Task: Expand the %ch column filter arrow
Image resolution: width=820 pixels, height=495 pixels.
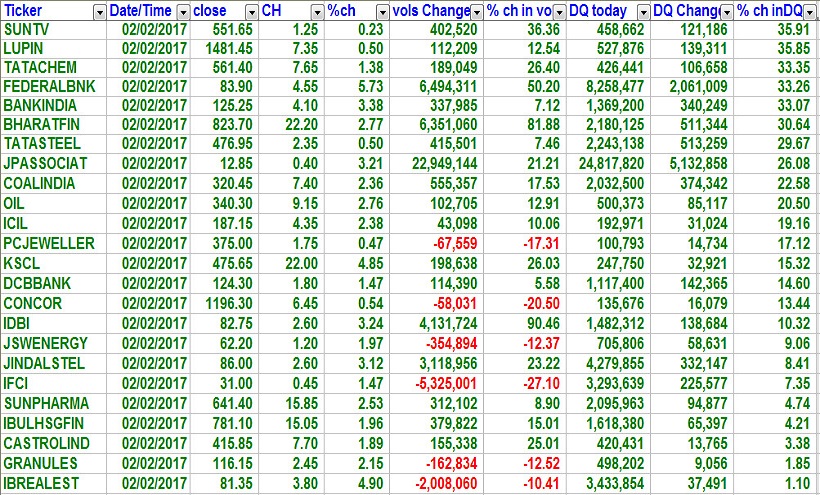Action: 382,12
